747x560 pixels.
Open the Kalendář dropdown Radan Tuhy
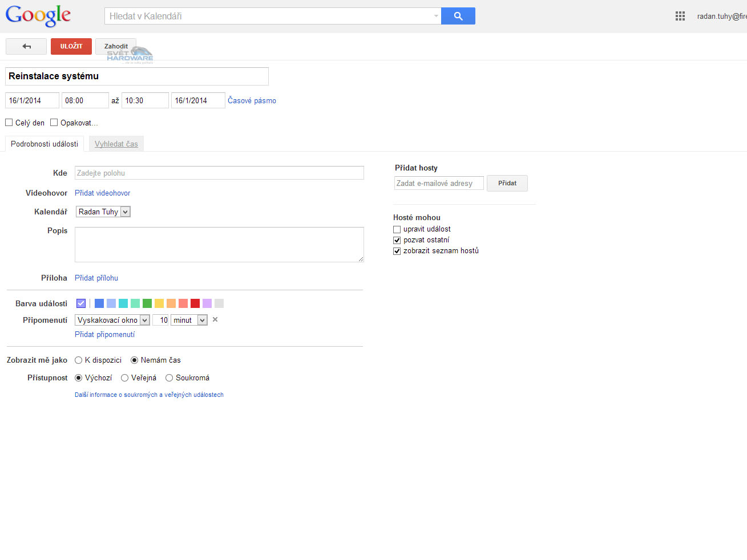click(103, 212)
